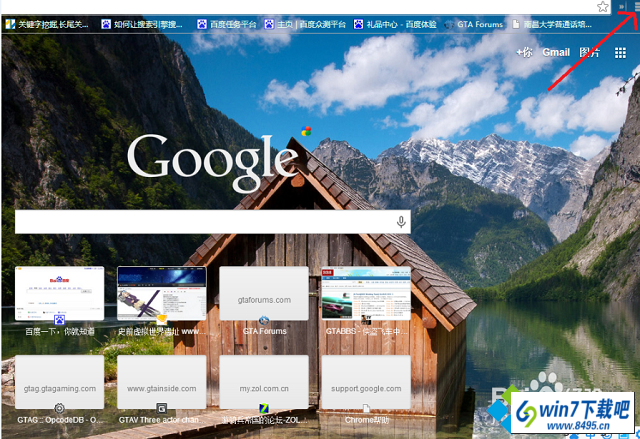Open the 主页 | 百度众测平台 bookmark
640x439 pixels.
pos(305,24)
